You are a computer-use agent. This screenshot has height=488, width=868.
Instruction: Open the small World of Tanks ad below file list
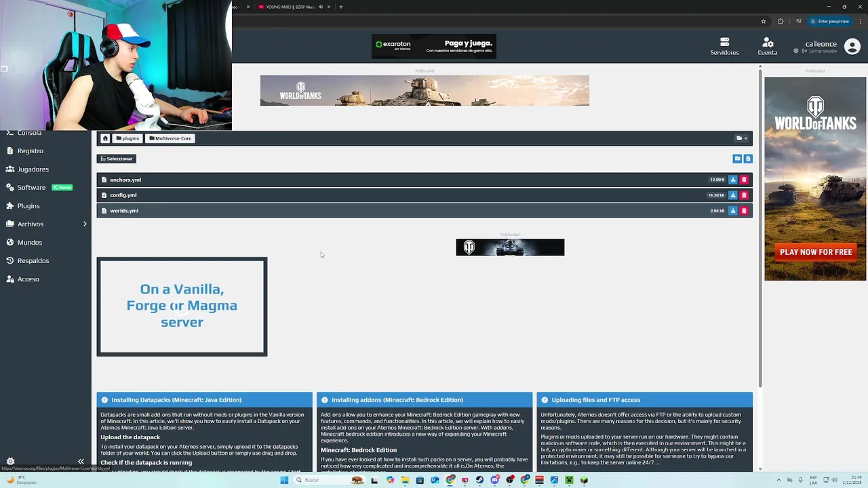click(510, 247)
